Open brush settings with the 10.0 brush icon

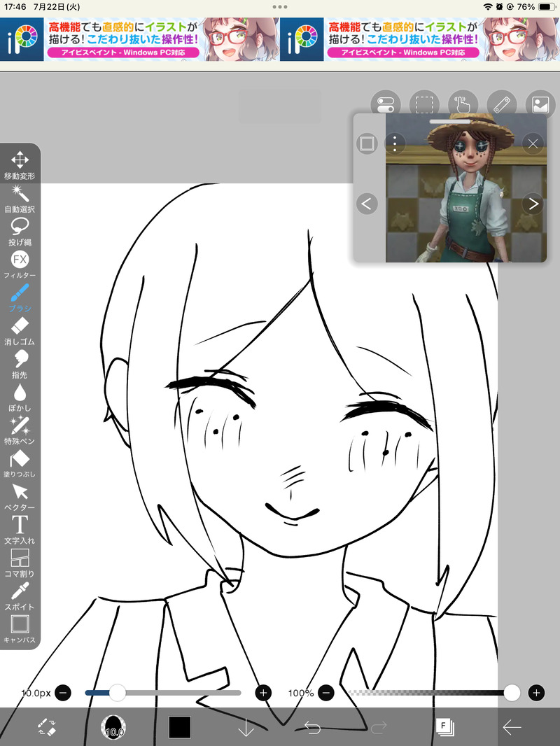pos(113,727)
